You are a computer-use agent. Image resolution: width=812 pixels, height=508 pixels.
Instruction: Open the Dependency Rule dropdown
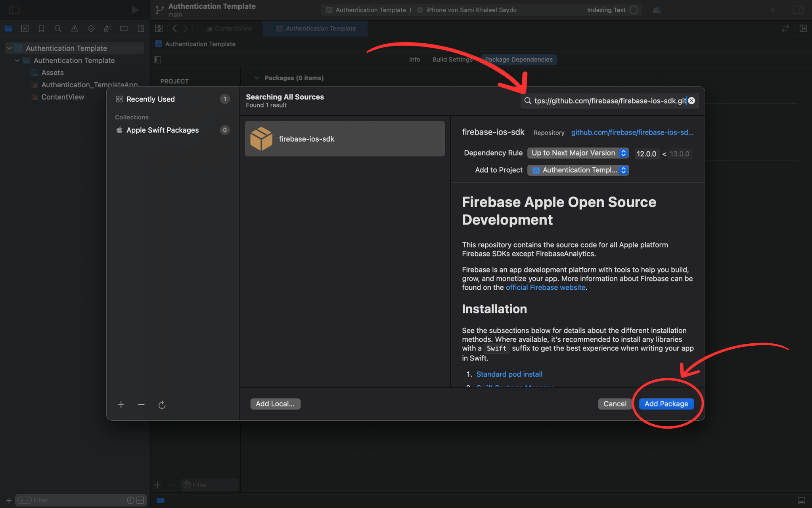coord(578,153)
